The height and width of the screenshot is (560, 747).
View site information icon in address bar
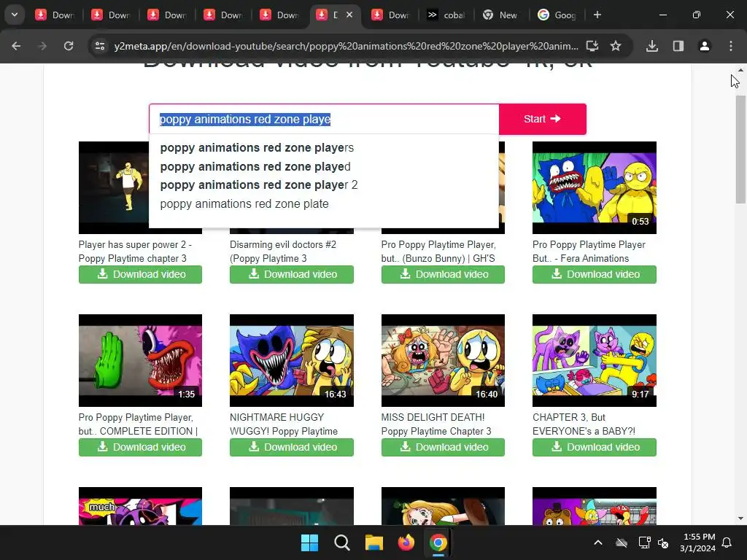pyautogui.click(x=100, y=46)
